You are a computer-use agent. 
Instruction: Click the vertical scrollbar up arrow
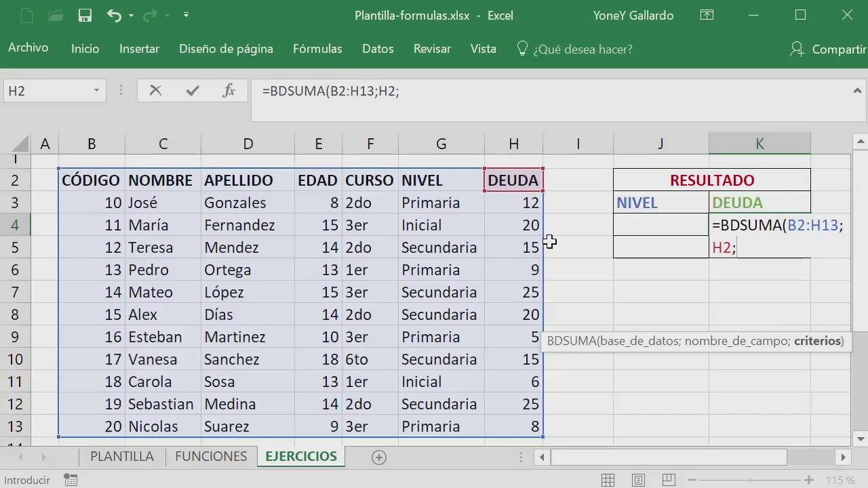tap(860, 142)
